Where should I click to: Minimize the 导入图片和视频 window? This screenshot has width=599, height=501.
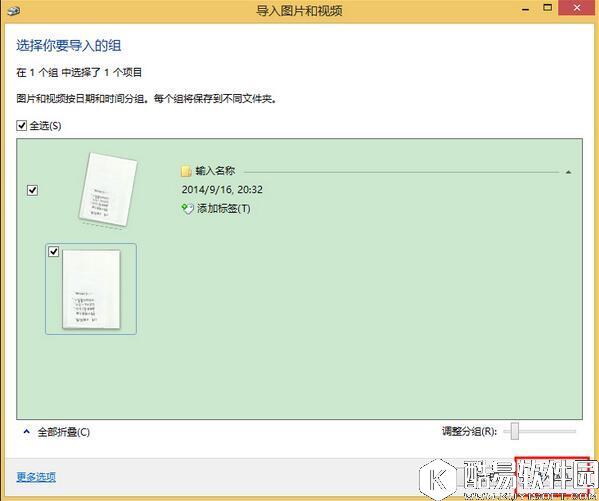526,9
